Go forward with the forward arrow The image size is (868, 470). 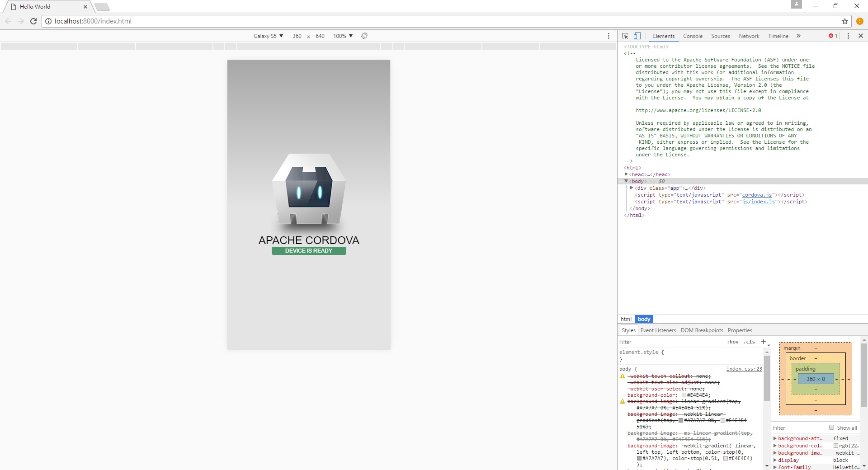coord(21,21)
